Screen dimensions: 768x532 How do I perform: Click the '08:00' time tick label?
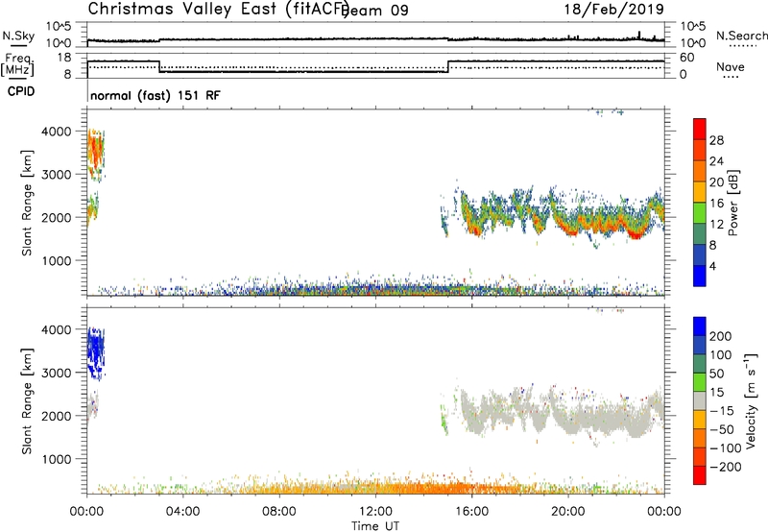(279, 512)
